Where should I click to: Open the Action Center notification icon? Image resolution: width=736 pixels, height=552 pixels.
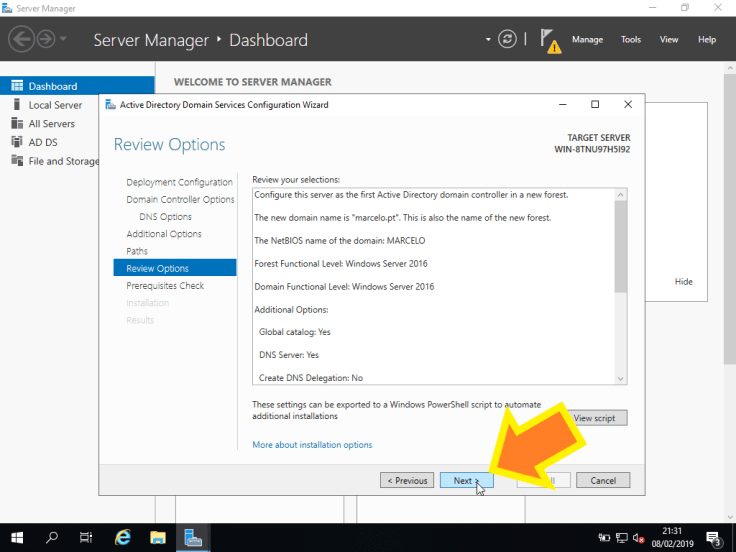click(714, 538)
